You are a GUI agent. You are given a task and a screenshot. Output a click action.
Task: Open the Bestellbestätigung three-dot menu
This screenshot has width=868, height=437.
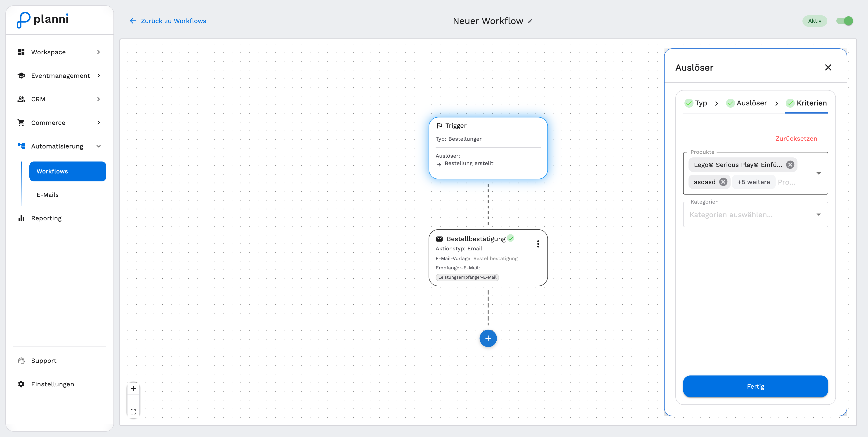pyautogui.click(x=538, y=244)
